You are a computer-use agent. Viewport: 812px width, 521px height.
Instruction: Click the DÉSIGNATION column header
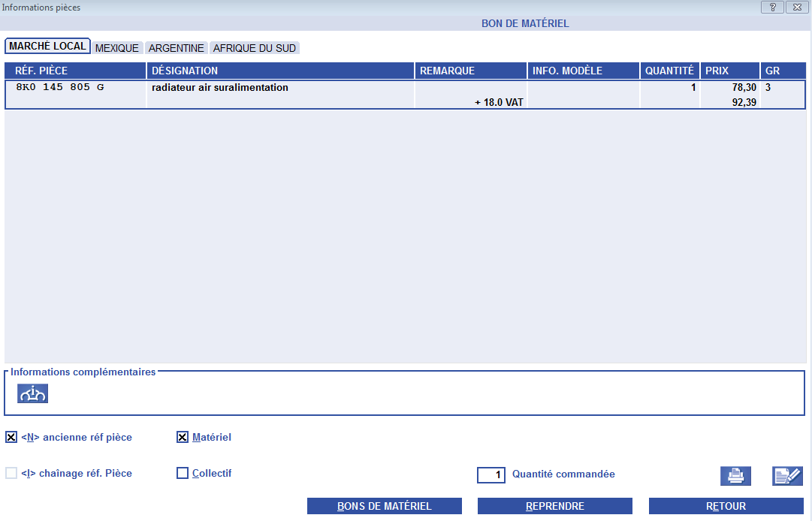(280, 71)
